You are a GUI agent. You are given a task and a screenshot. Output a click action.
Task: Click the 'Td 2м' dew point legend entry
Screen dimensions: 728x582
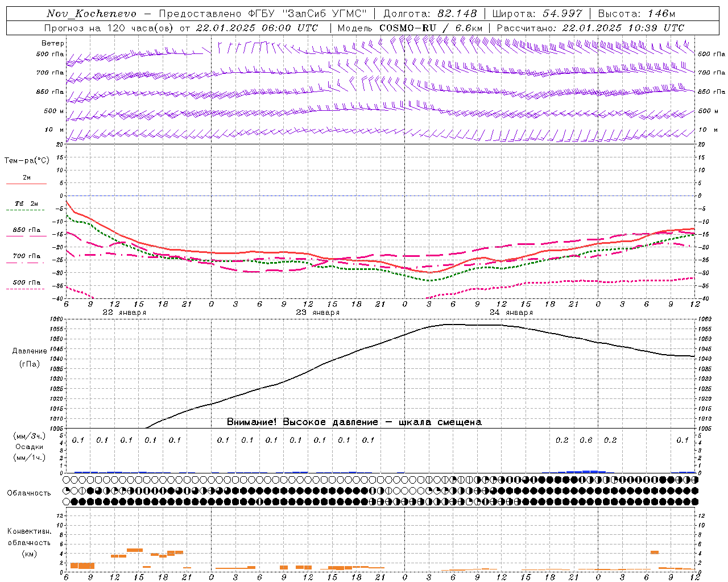point(27,203)
